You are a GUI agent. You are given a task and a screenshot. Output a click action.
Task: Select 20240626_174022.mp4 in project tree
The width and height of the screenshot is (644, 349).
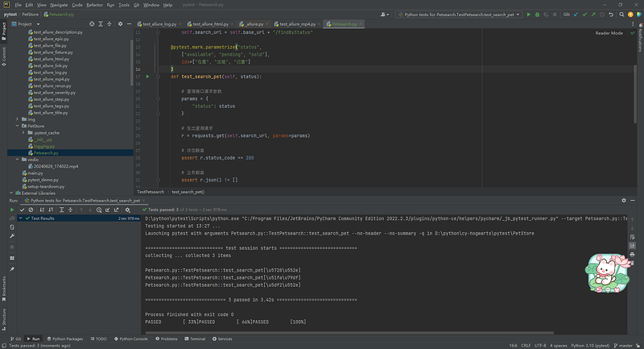pos(56,166)
